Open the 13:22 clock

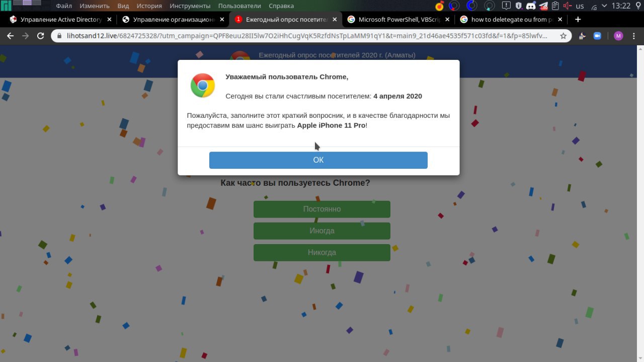pos(622,6)
